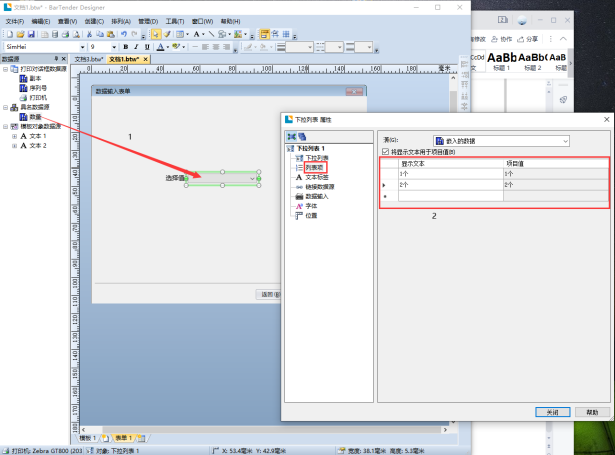
Task: Toggle 将显示文本用于项目值 checkbox
Action: click(x=386, y=152)
